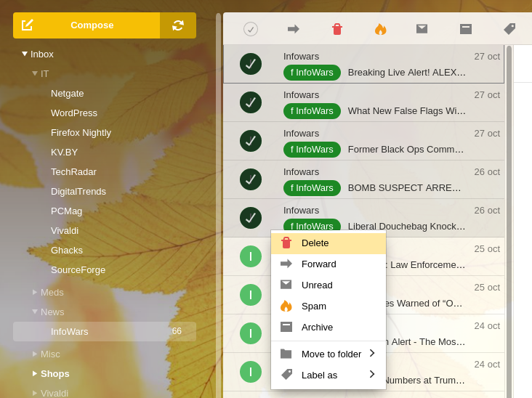Click the red trash icon beside Delete
Screen dimensions: 532x398
[x=286, y=243]
